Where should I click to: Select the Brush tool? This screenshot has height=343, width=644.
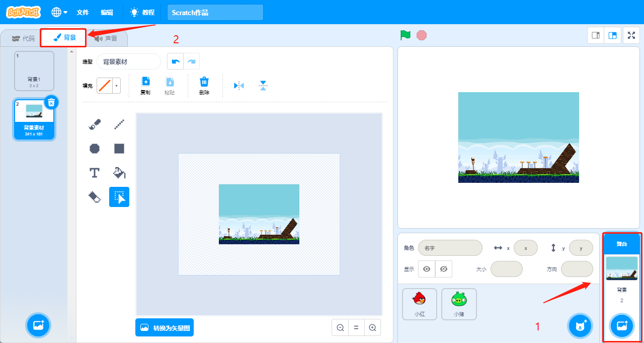tap(95, 124)
